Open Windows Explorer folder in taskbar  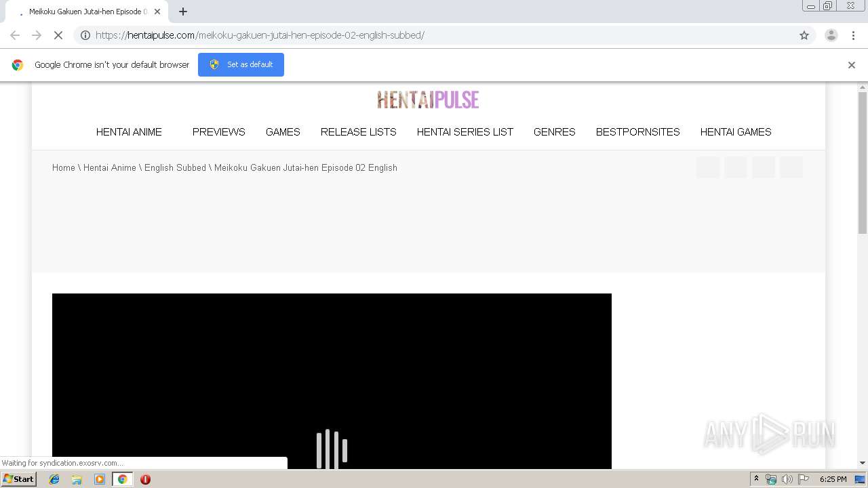(x=77, y=479)
